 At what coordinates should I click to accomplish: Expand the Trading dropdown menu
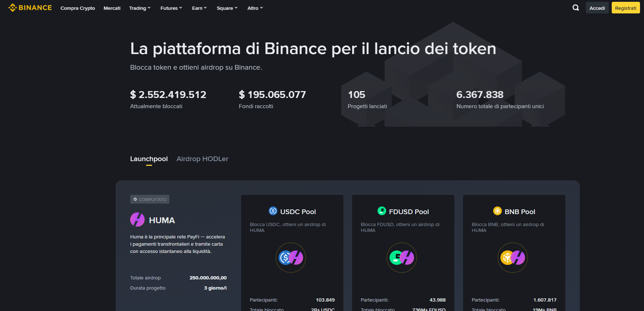coord(140,8)
